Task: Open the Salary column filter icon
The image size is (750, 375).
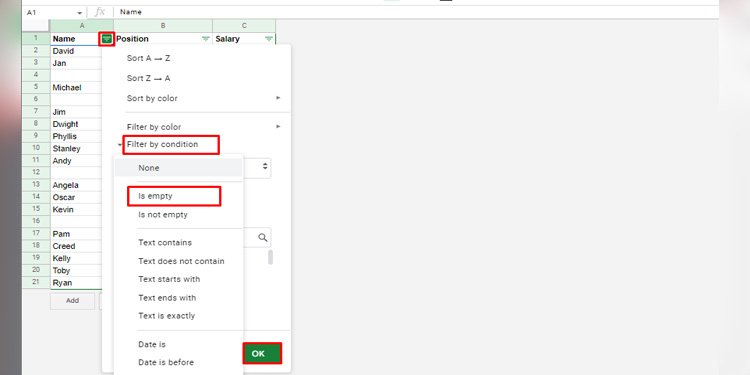Action: [x=269, y=39]
